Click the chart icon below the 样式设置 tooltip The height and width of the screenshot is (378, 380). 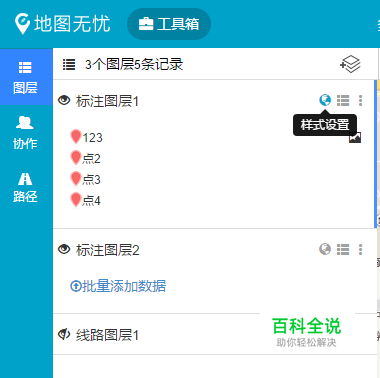(x=355, y=137)
